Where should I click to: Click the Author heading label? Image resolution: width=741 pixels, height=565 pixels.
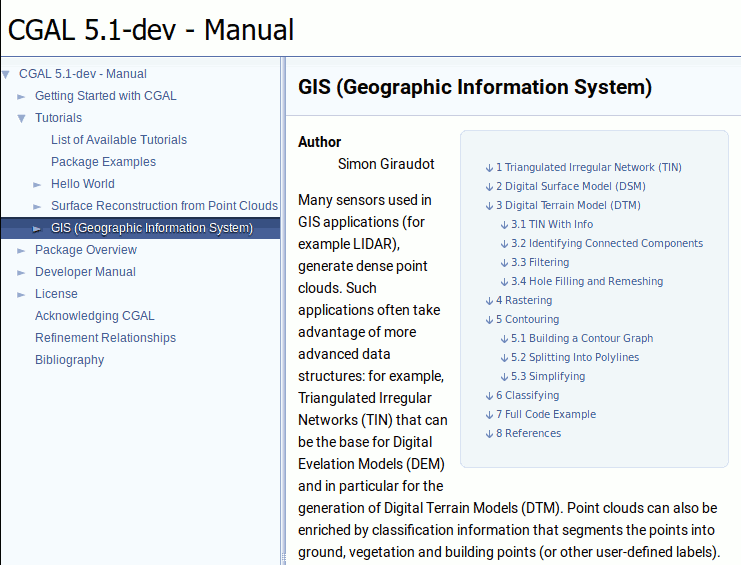pos(319,142)
